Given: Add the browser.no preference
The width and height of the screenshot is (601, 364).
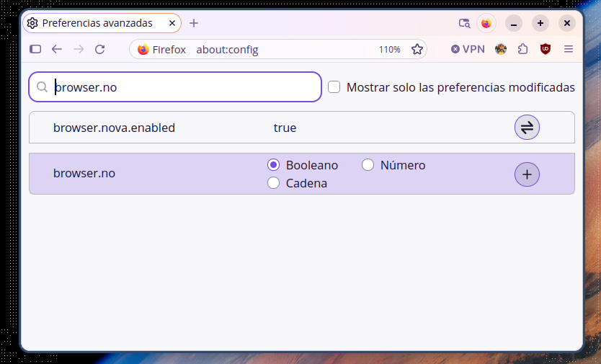Looking at the screenshot, I should (527, 174).
